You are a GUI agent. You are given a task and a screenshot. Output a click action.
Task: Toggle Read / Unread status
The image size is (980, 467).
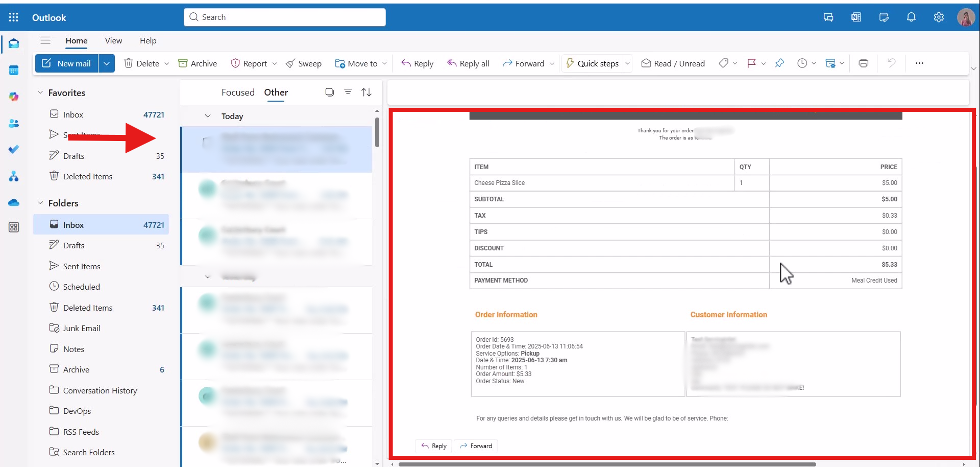(673, 63)
